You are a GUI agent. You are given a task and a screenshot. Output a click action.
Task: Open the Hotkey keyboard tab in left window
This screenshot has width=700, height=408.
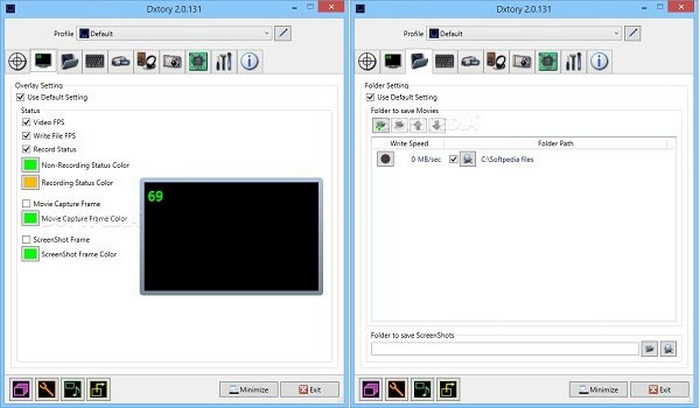click(96, 61)
